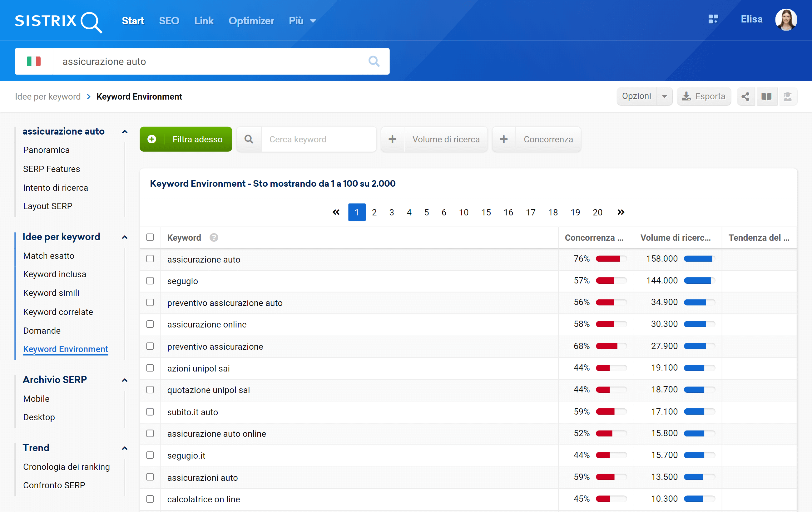Open Elisa's profile avatar
The width and height of the screenshot is (812, 512).
(786, 20)
